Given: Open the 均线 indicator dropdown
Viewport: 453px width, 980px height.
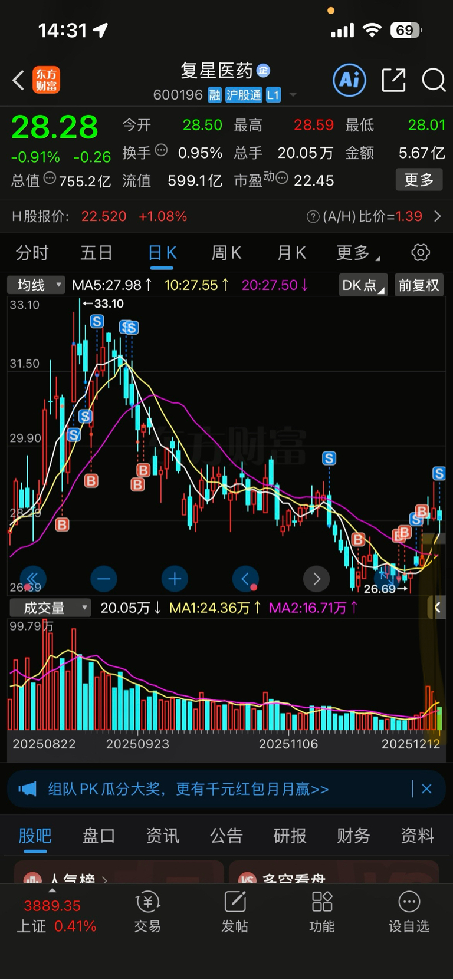Looking at the screenshot, I should (35, 285).
